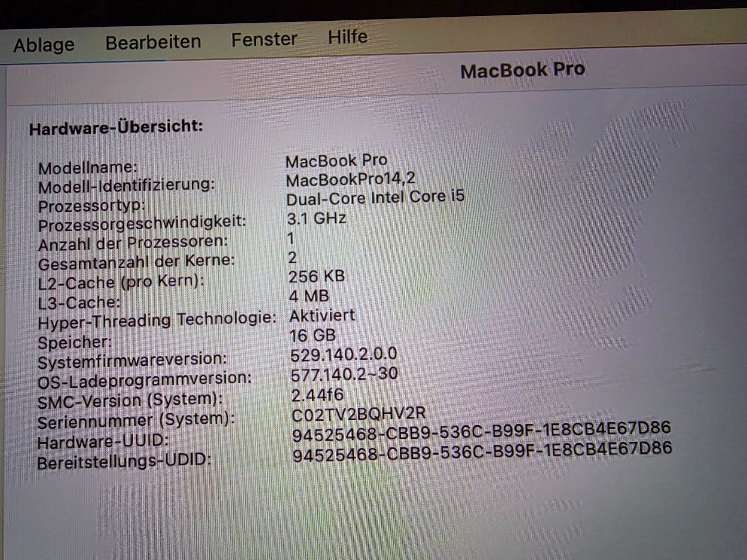Click the Seriennummer (System) label
The width and height of the screenshot is (747, 560).
pos(136,420)
